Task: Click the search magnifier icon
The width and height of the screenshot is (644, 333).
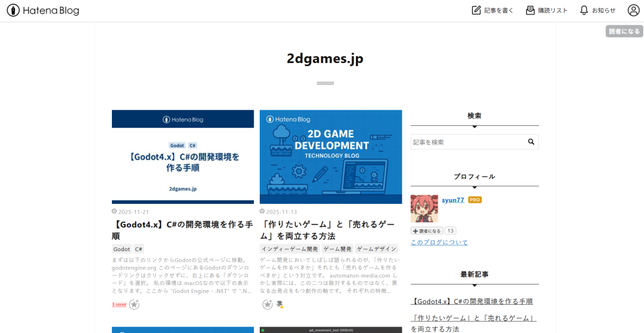Action: coord(531,142)
